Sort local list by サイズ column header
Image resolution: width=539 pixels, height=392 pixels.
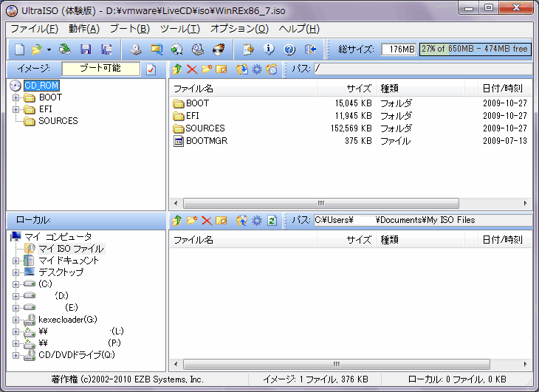346,240
